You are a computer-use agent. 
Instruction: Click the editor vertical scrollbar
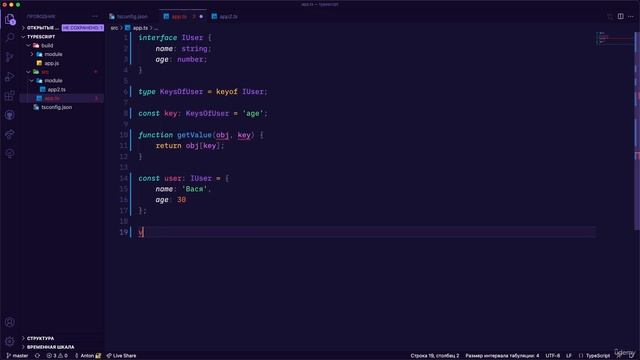pyautogui.click(x=637, y=131)
